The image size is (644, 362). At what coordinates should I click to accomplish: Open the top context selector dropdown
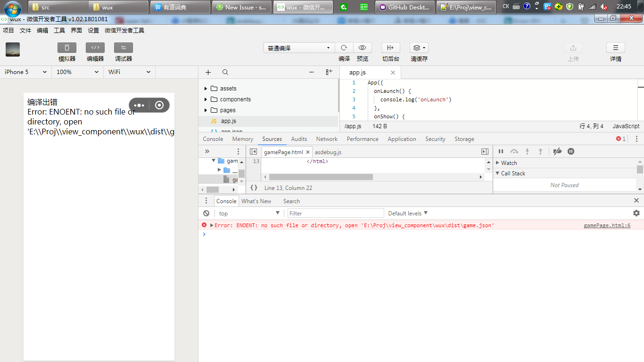pyautogui.click(x=249, y=213)
